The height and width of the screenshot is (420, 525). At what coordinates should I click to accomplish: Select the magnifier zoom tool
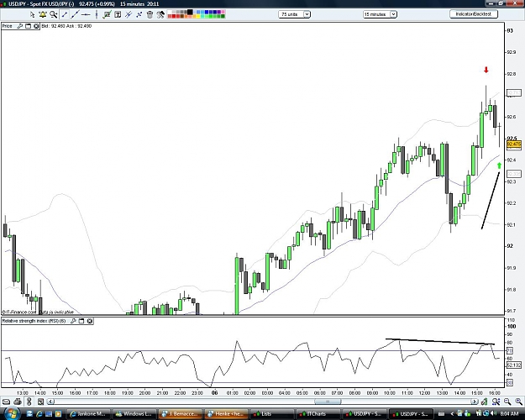click(x=53, y=14)
